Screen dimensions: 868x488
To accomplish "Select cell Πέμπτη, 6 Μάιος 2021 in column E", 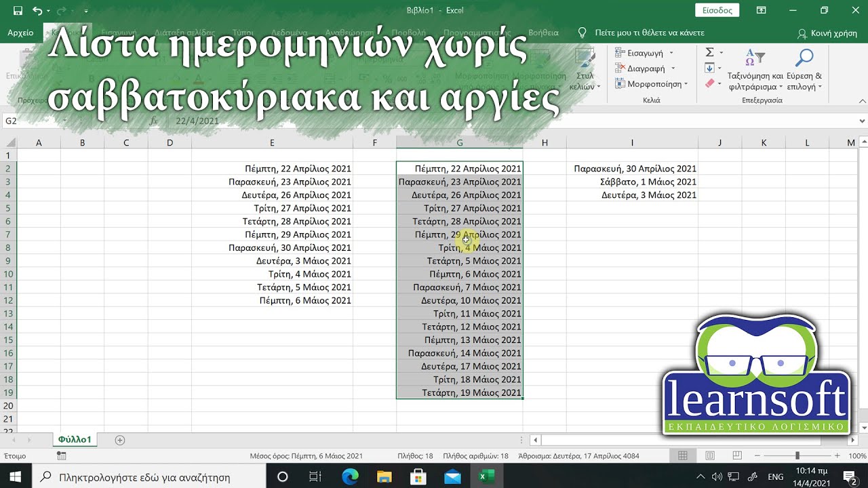I will (x=272, y=301).
